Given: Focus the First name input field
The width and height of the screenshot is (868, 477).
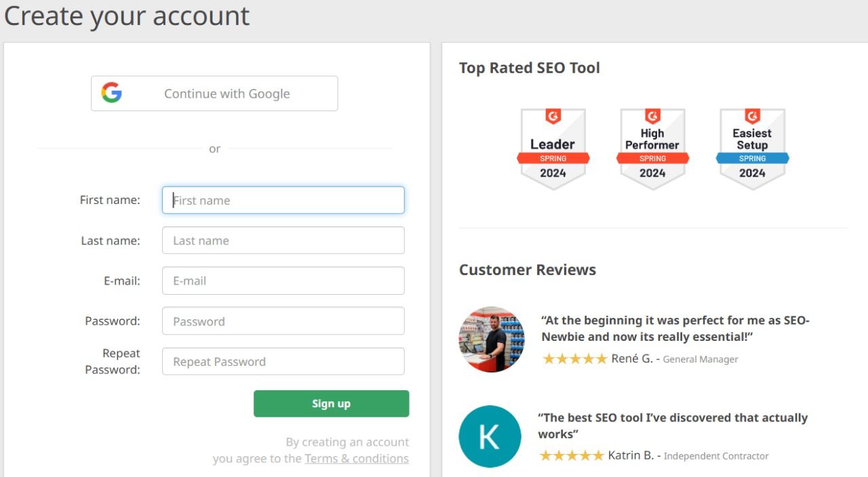Looking at the screenshot, I should pos(283,200).
